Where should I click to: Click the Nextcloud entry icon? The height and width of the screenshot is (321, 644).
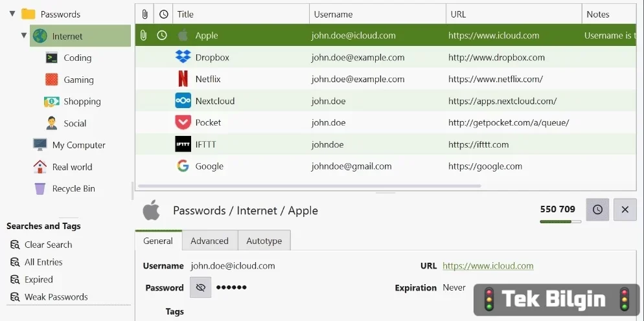(x=183, y=101)
